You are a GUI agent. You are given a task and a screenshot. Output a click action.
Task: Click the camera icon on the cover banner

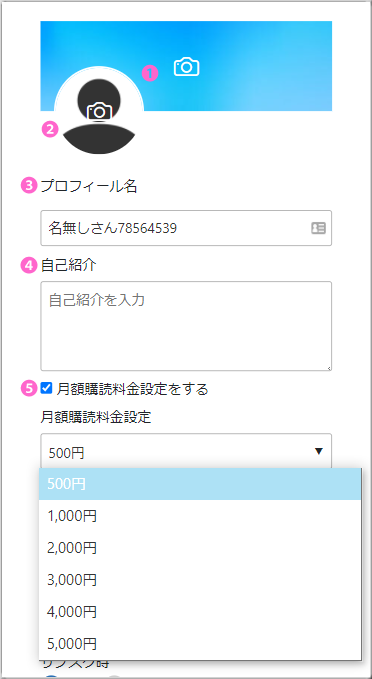click(x=186, y=67)
